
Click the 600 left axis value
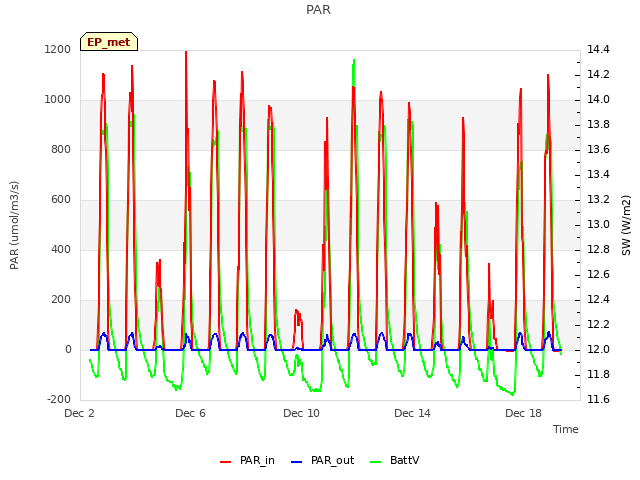click(61, 200)
